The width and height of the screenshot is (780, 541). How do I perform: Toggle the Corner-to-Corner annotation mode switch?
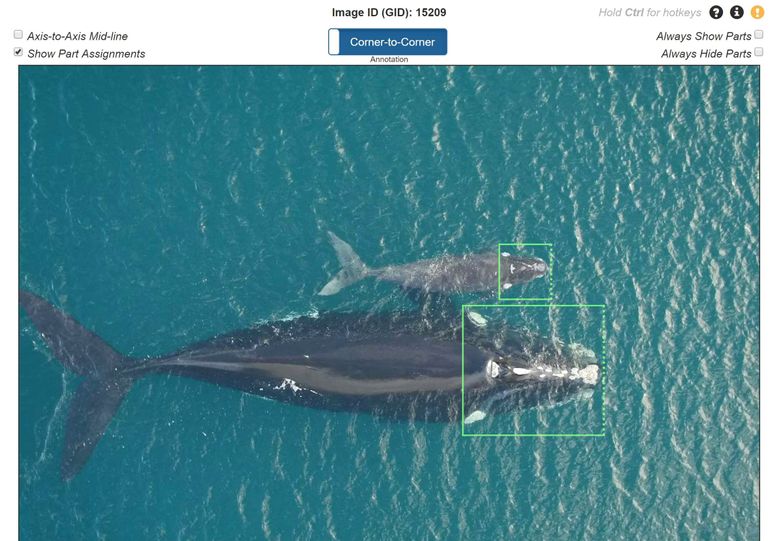(388, 42)
